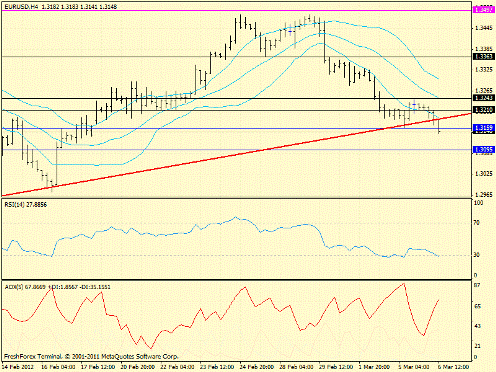Click the 24 Feb 20:00 time label
This screenshot has height=372, width=496.
[257, 367]
